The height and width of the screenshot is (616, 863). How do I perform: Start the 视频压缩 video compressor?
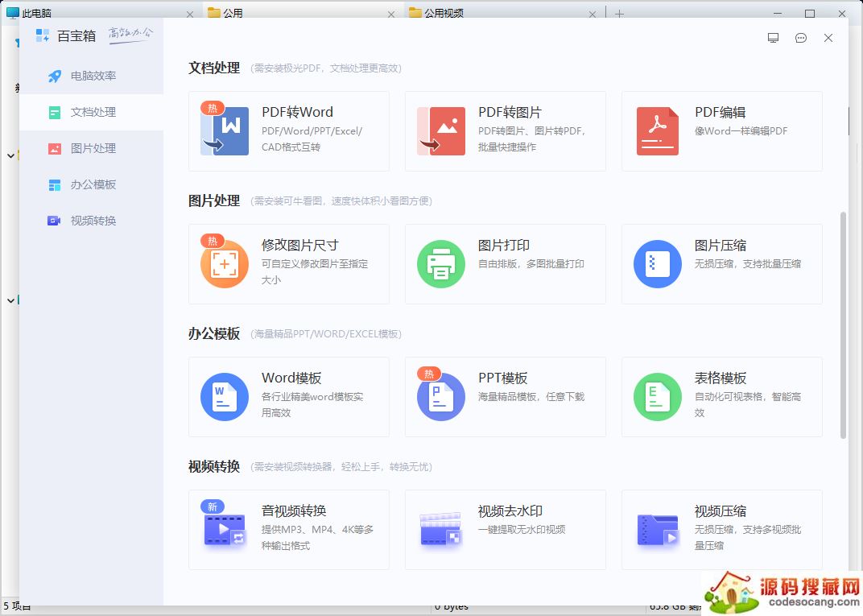click(721, 530)
